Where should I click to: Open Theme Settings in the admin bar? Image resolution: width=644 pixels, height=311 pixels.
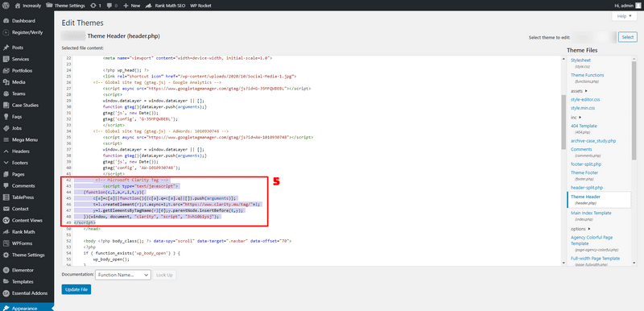[66, 6]
